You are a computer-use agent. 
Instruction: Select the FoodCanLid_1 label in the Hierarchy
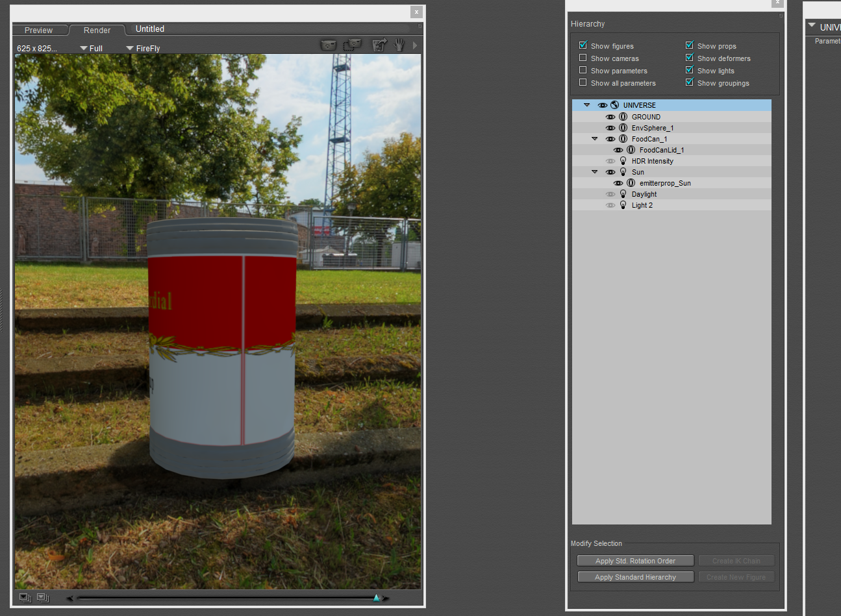[x=662, y=150]
